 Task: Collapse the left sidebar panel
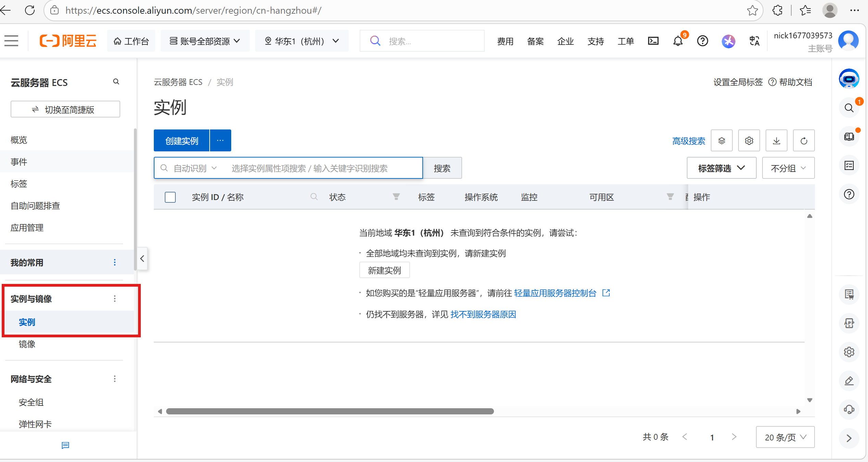(x=142, y=259)
